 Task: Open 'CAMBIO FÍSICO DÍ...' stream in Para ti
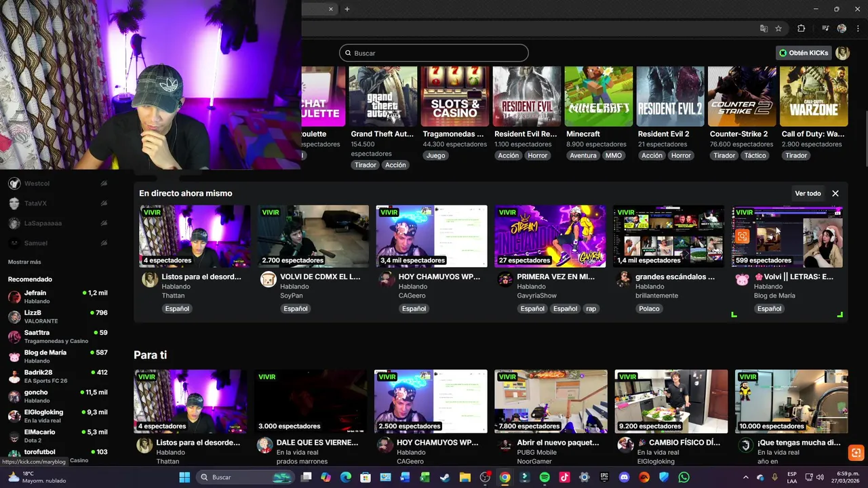click(671, 401)
